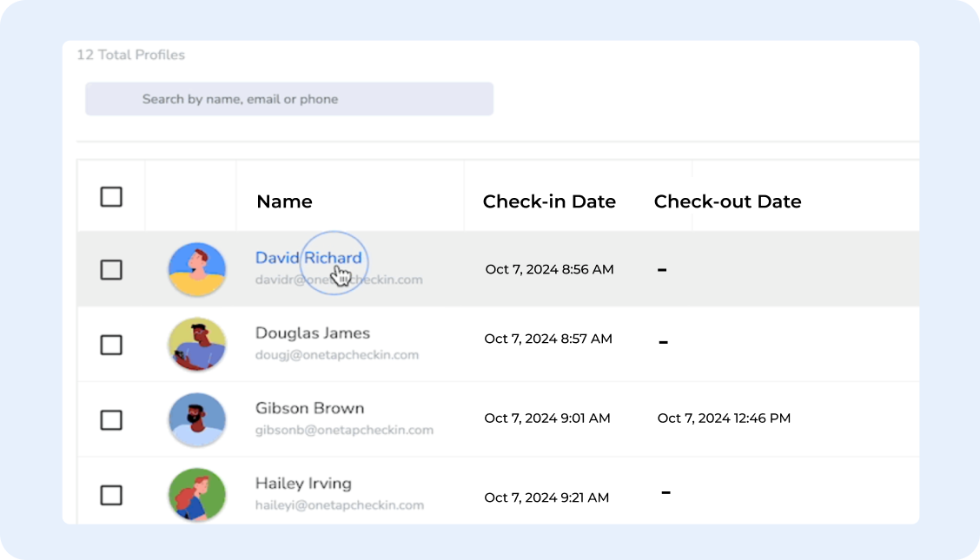Click David Richard's profile avatar
This screenshot has height=560, width=980.
click(197, 269)
